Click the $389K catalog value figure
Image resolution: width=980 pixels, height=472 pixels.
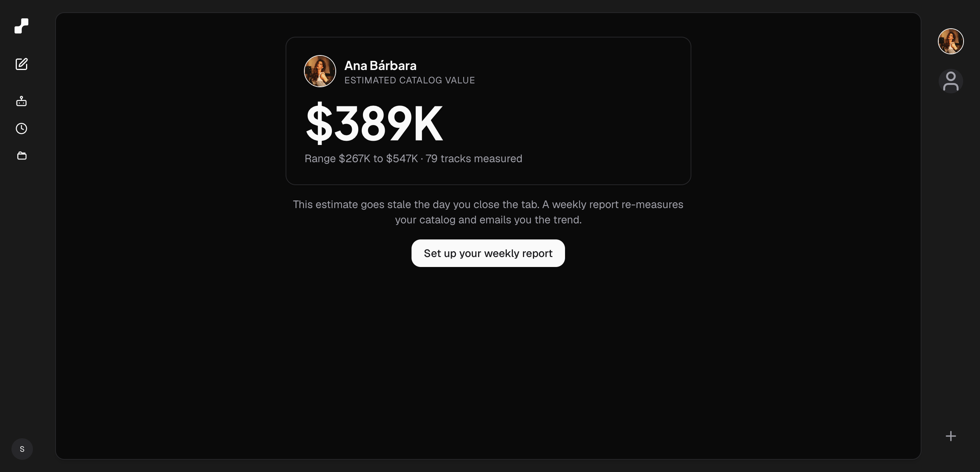374,124
